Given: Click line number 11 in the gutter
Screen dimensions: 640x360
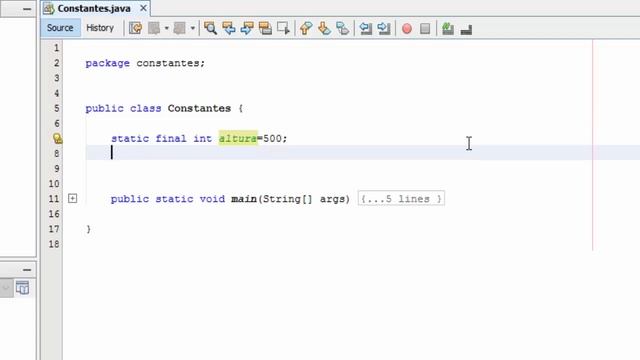Looking at the screenshot, I should pos(54,199).
